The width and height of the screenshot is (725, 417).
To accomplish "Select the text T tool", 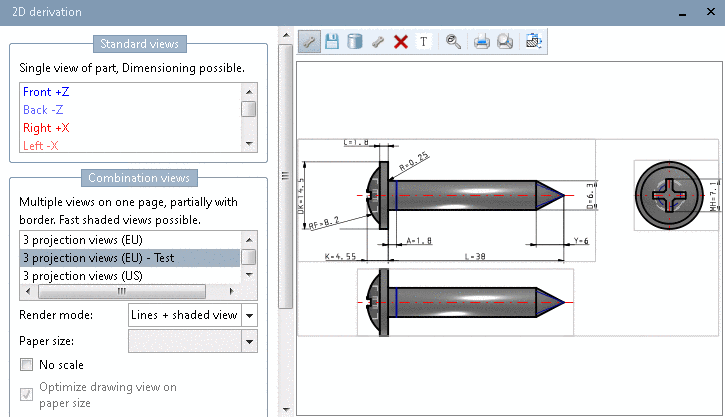I will 423,42.
